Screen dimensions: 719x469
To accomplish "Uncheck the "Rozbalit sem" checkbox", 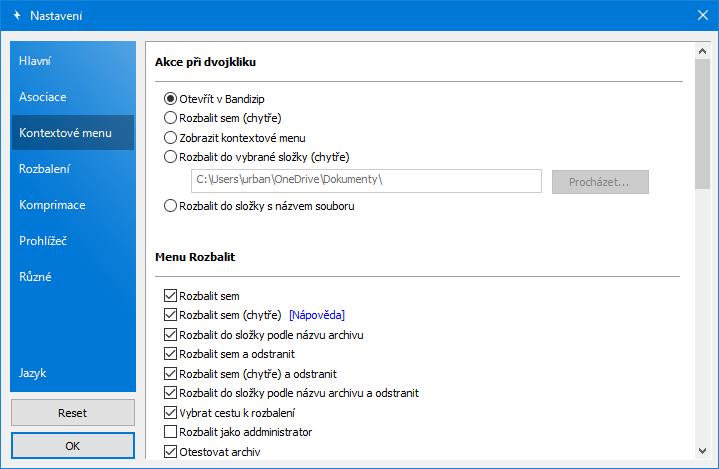I will (170, 296).
